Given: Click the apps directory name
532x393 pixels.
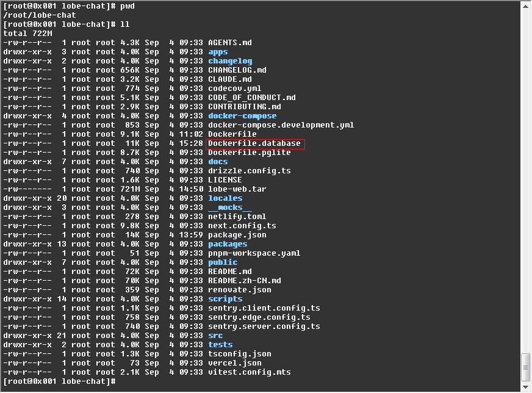Looking at the screenshot, I should 218,52.
